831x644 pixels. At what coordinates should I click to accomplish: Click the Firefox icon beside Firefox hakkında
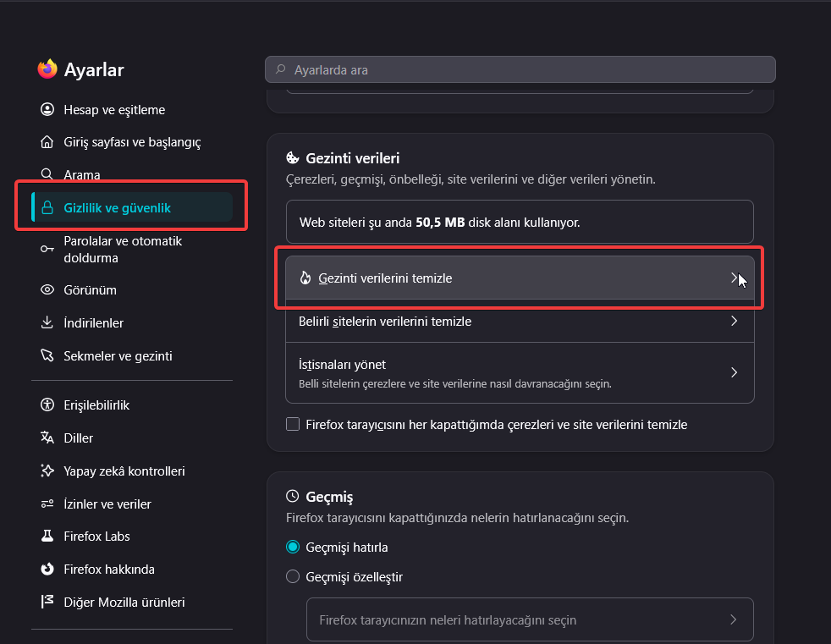[x=47, y=569]
